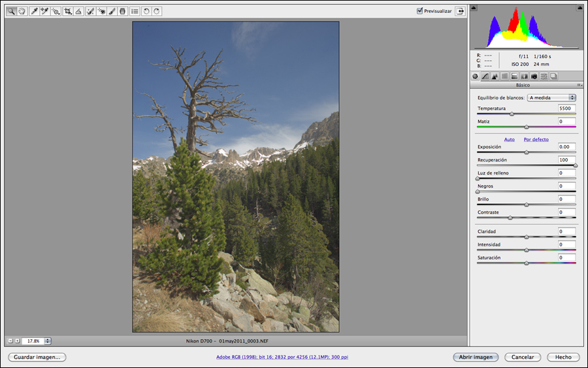588x368 pixels.
Task: Click the Abrir imagen button
Action: 476,357
